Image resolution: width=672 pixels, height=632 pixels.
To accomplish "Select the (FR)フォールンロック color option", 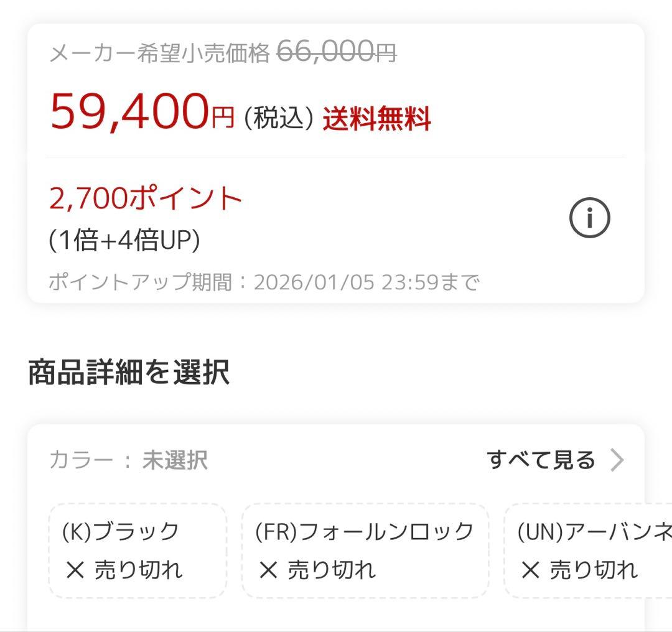I will click(x=366, y=550).
